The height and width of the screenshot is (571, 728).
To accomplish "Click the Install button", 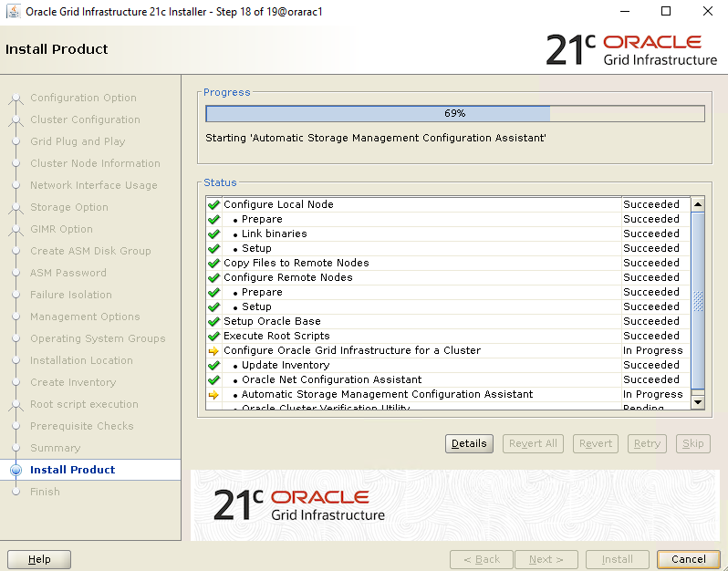I will [617, 559].
